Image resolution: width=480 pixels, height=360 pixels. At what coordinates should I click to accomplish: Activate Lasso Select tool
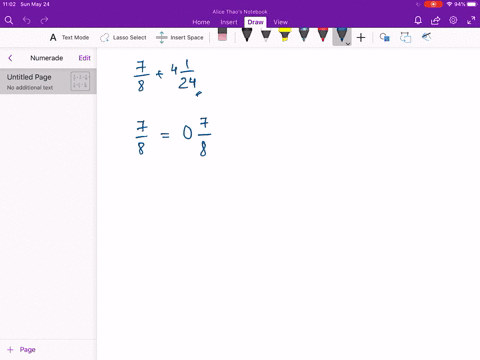123,37
